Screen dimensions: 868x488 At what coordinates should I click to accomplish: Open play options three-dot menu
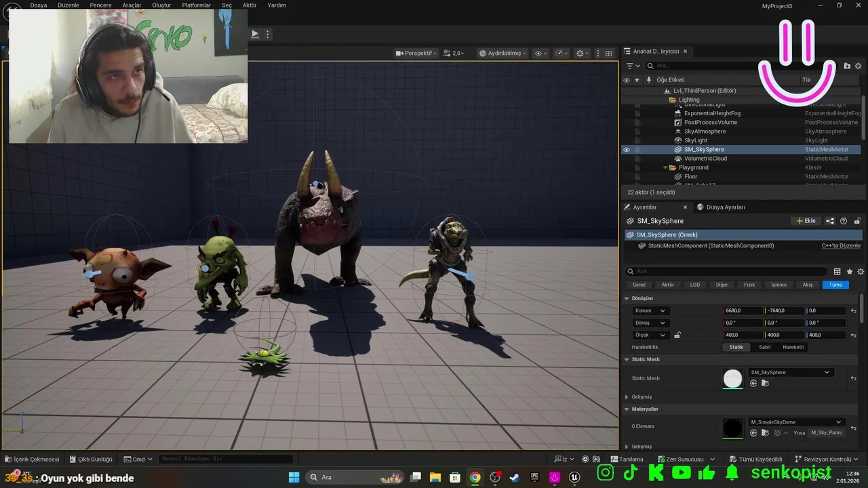pos(268,34)
